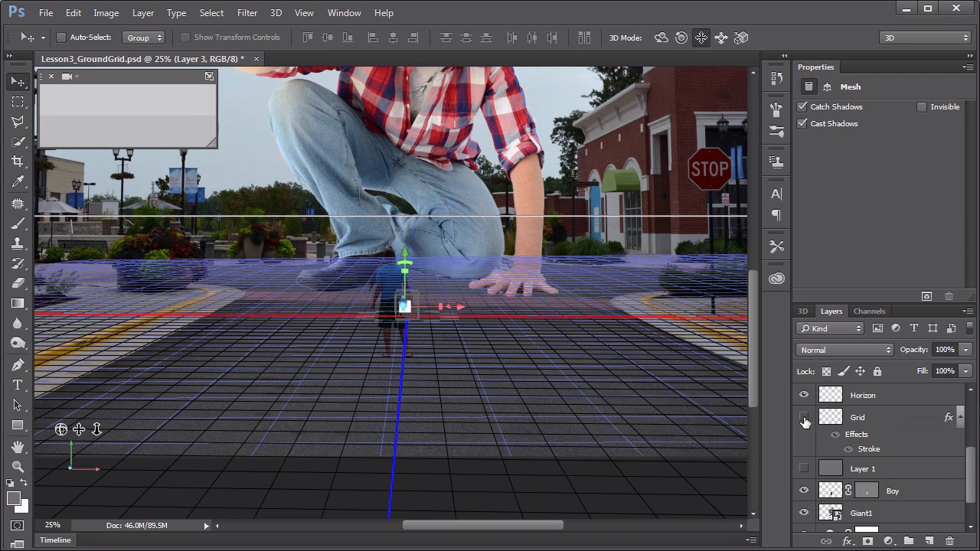
Task: Open the Auto-Select Group dropdown
Action: point(145,37)
